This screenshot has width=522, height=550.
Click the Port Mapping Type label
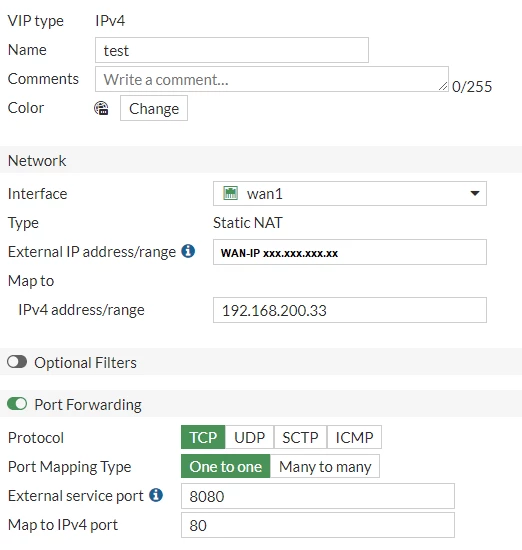point(69,467)
